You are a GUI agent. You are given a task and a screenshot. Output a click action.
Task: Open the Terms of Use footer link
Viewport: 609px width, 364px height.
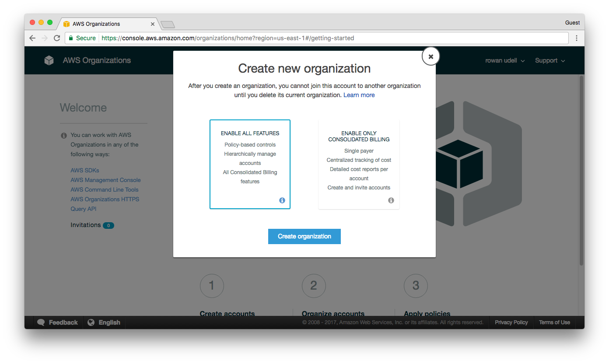[x=554, y=322]
